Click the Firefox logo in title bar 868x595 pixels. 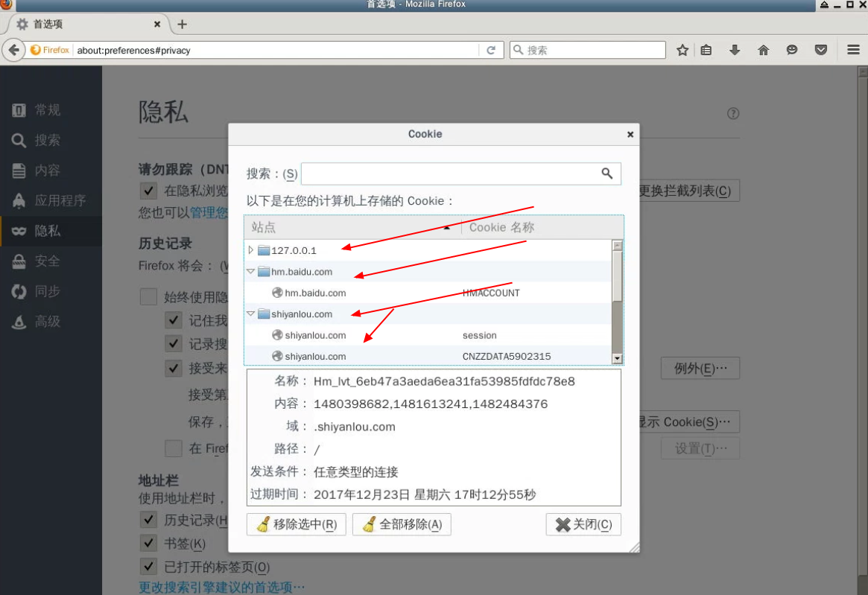click(x=6, y=4)
